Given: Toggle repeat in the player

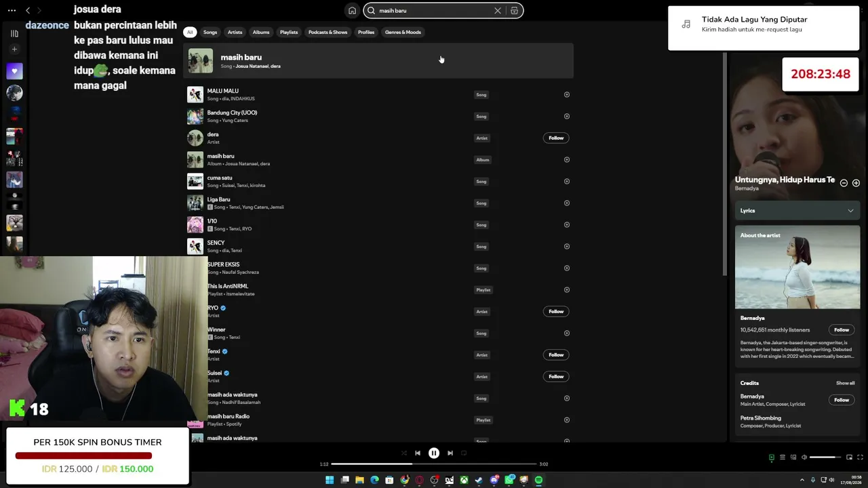Looking at the screenshot, I should (464, 453).
